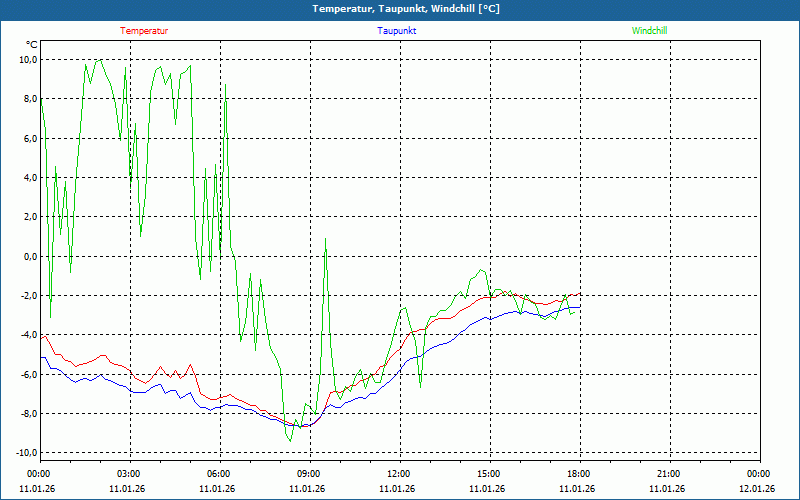
Task: Select the 06:00 time axis marker
Action: 219,474
